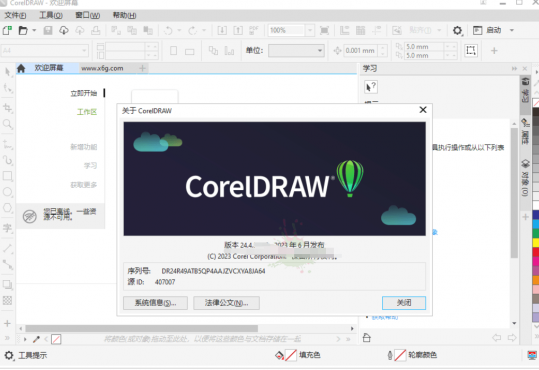539x370 pixels.
Task: Collapse the 学习 docker with double arrows
Action: pyautogui.click(x=514, y=68)
